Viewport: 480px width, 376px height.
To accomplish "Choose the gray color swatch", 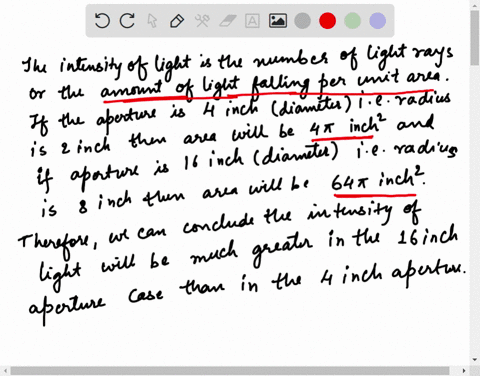I will 303,21.
